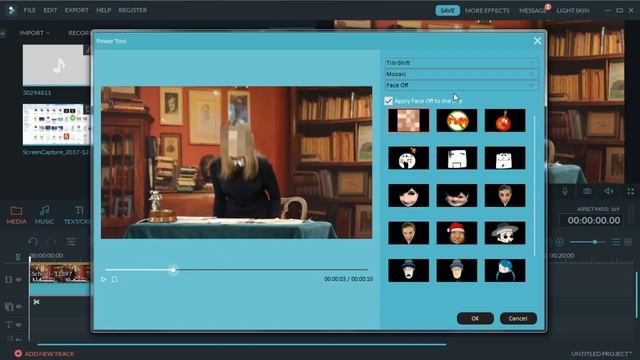Switch to LIGHT SKIN theme

(573, 11)
